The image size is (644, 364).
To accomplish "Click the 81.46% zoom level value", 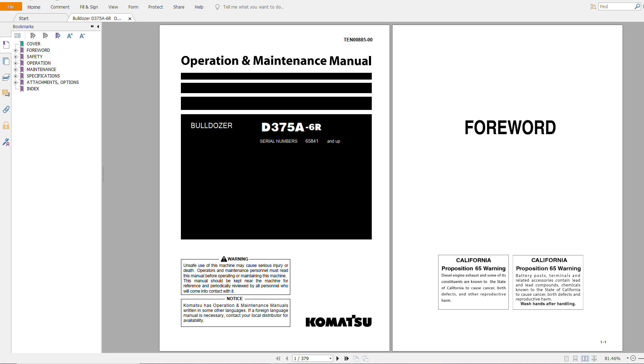I will [612, 358].
